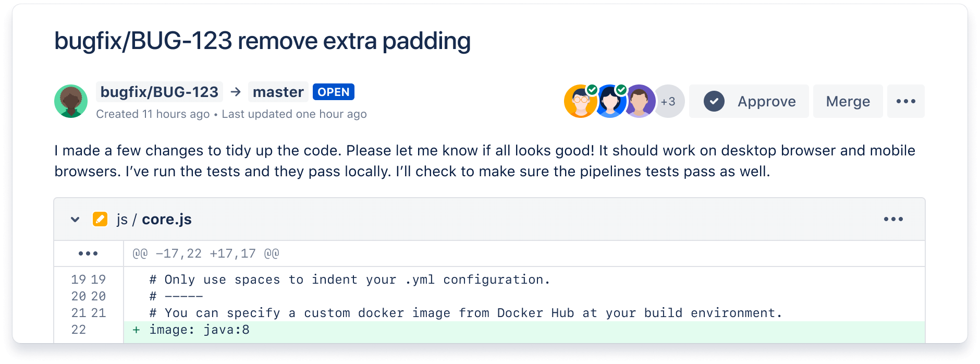This screenshot has width=980, height=364.
Task: Approve the pull request
Action: pos(749,101)
